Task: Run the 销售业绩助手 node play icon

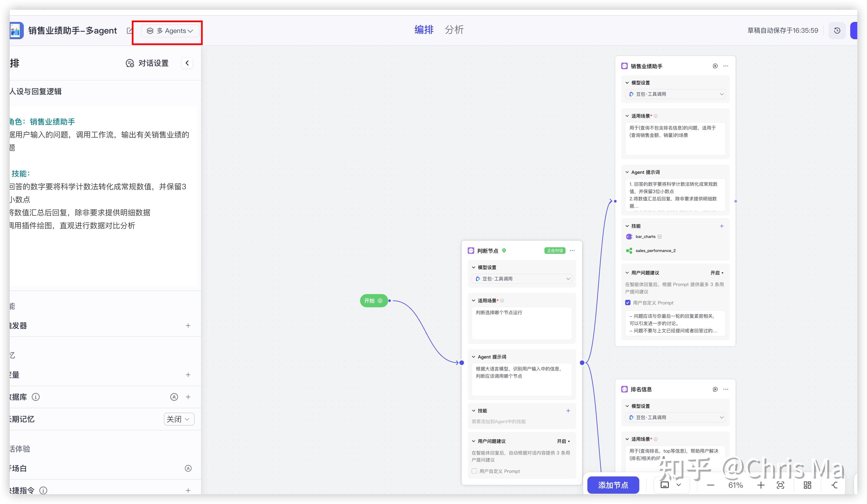Action: click(715, 66)
